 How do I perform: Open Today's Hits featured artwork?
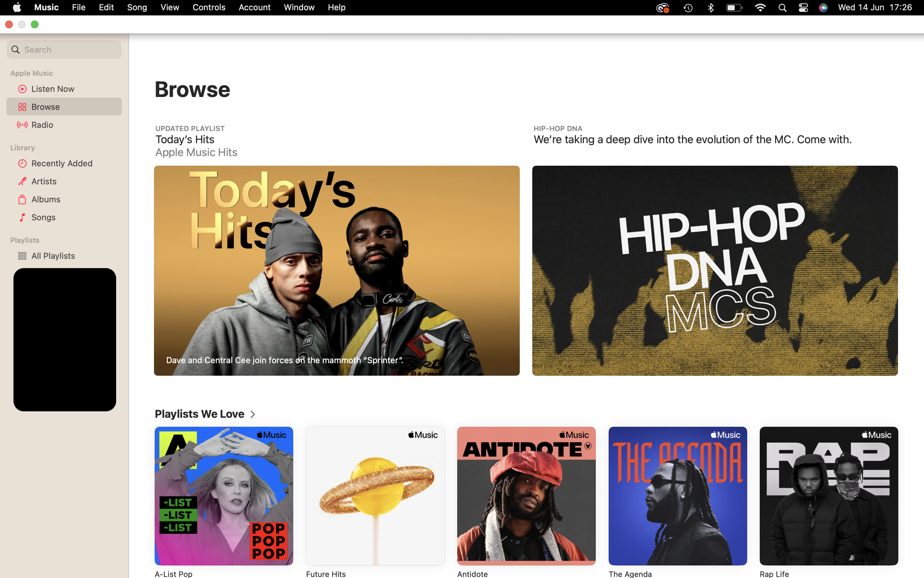click(337, 271)
